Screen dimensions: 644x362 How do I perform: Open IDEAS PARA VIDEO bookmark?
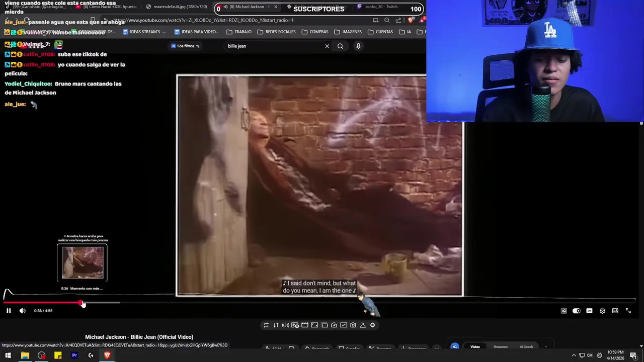pyautogui.click(x=196, y=32)
